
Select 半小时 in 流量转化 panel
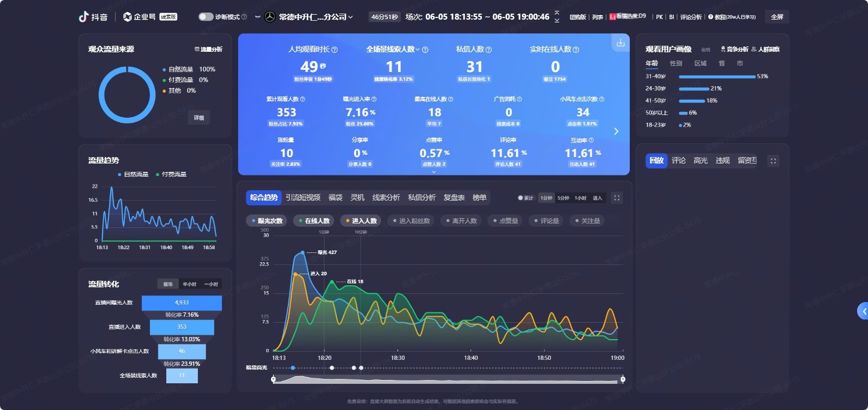(189, 284)
